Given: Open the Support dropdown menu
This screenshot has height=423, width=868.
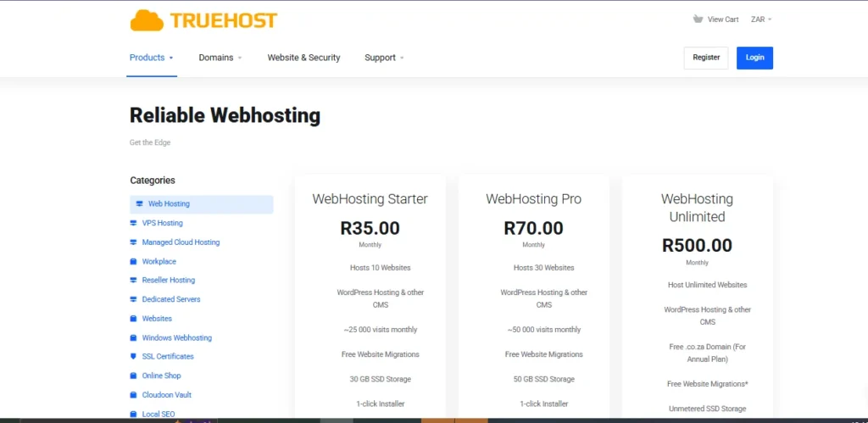Looking at the screenshot, I should pyautogui.click(x=384, y=58).
